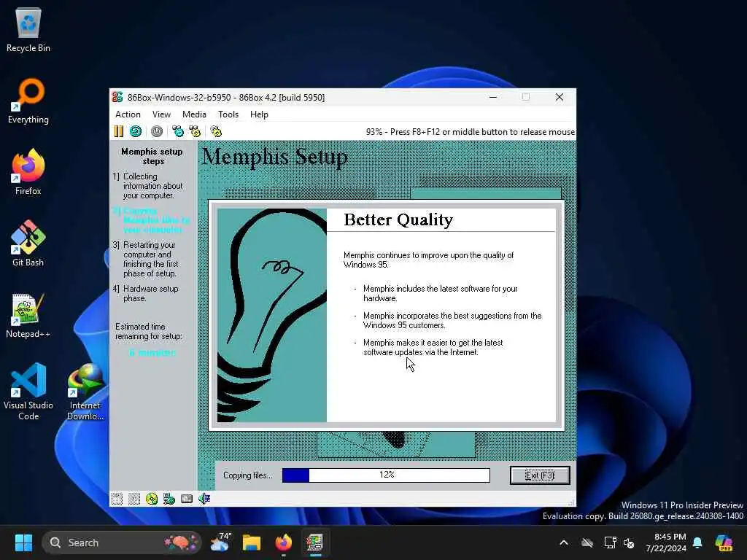Open Firefox from the taskbar
The height and width of the screenshot is (560, 747).
click(x=284, y=542)
